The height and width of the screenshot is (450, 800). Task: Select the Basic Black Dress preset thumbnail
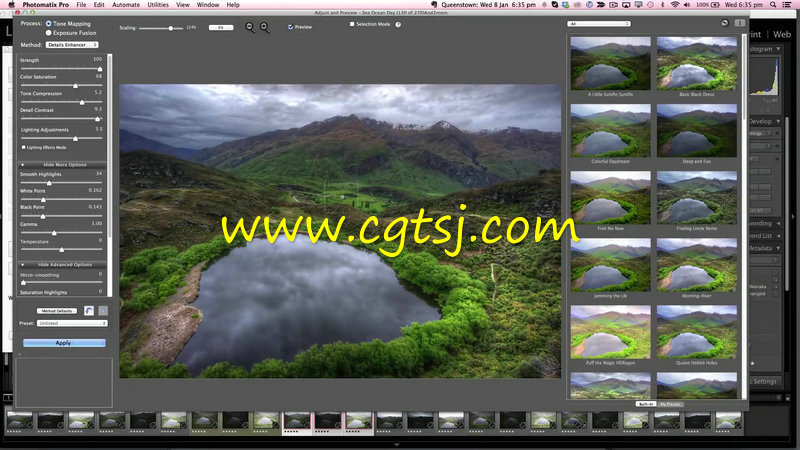pos(697,63)
